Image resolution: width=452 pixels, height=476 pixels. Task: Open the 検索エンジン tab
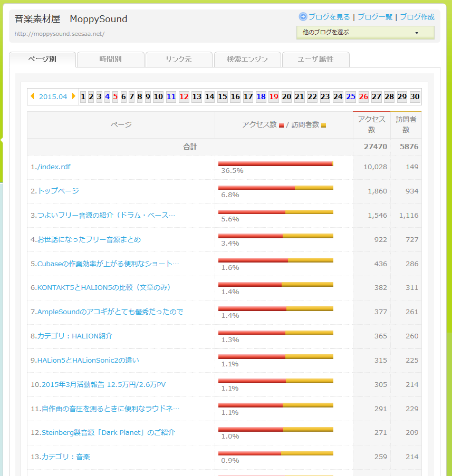pos(247,60)
